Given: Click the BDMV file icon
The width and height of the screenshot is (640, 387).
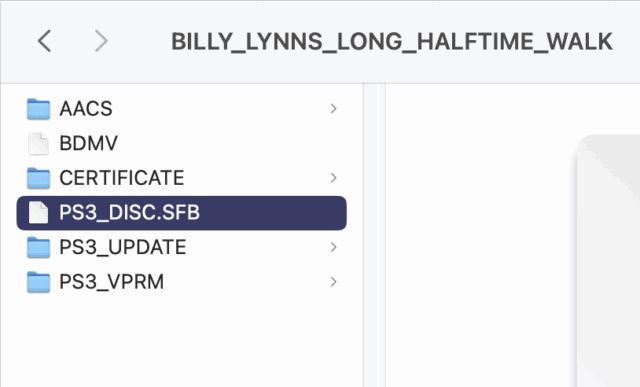Looking at the screenshot, I should (38, 143).
